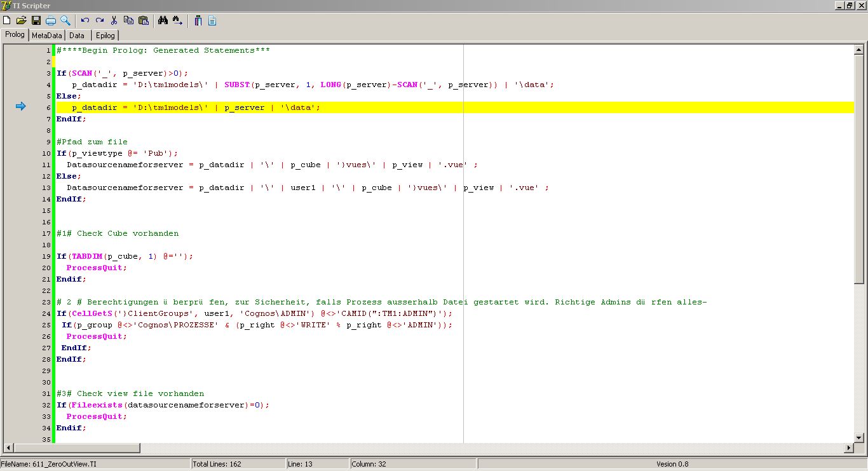868x471 pixels.
Task: Click the 'Total Lines: 162' status entry
Action: [x=238, y=464]
